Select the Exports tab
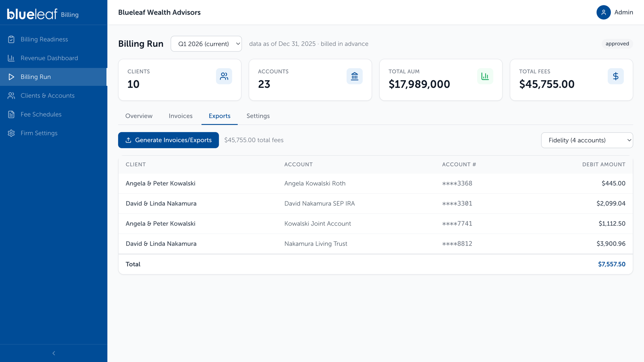 click(219, 116)
